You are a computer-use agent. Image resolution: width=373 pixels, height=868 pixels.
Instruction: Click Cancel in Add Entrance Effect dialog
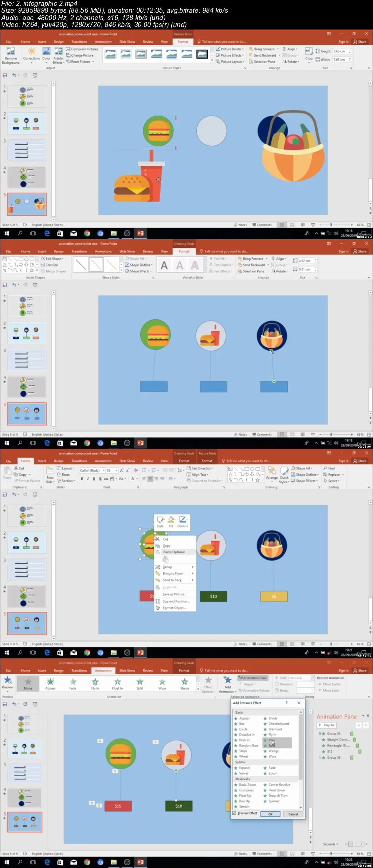tap(293, 814)
